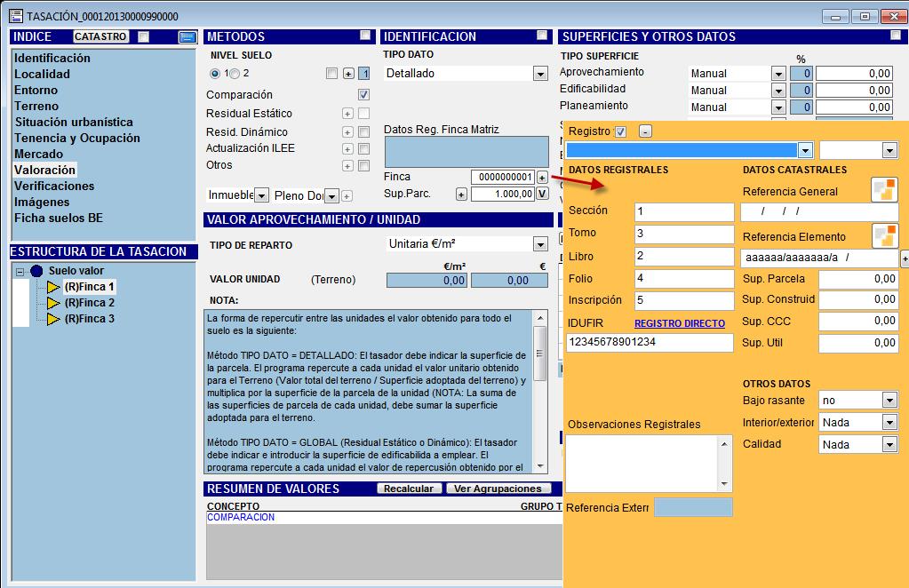Click Planeamiento percent 0 box
The image size is (909, 588).
tap(802, 107)
